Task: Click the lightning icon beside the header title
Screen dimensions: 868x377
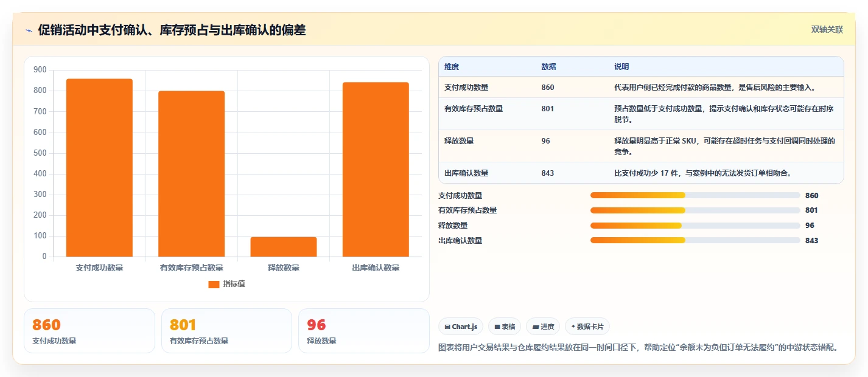Action: 29,30
